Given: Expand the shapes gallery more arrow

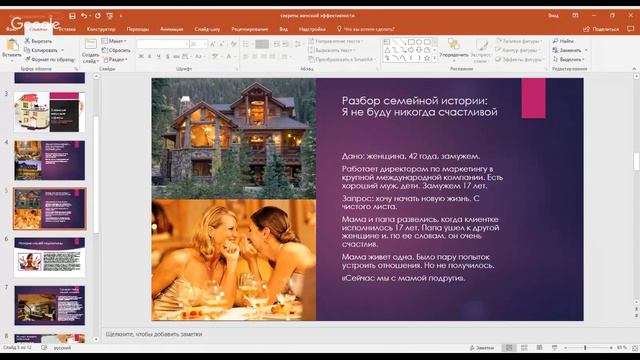Looking at the screenshot, I should pyautogui.click(x=435, y=58).
